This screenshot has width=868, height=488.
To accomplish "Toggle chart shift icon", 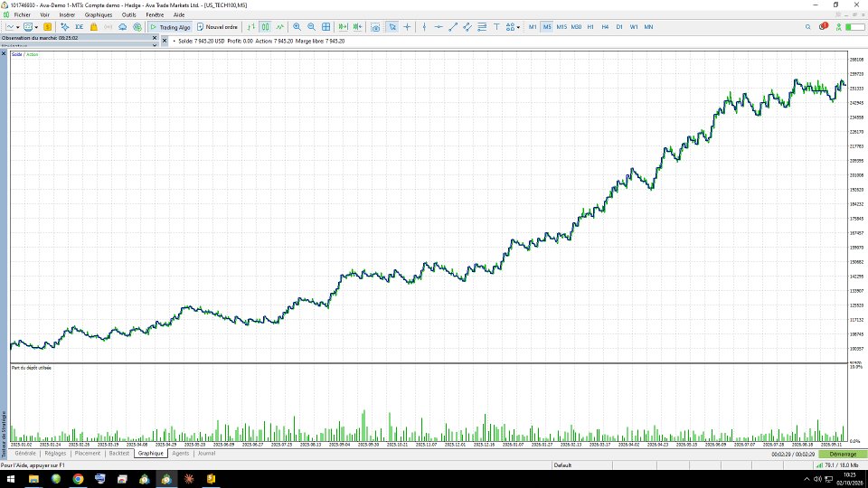I will pos(358,26).
